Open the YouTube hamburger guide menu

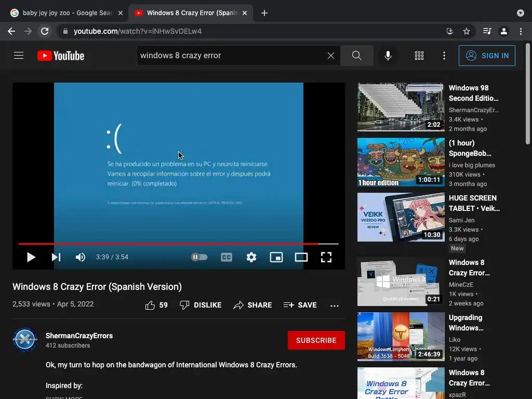[x=19, y=55]
